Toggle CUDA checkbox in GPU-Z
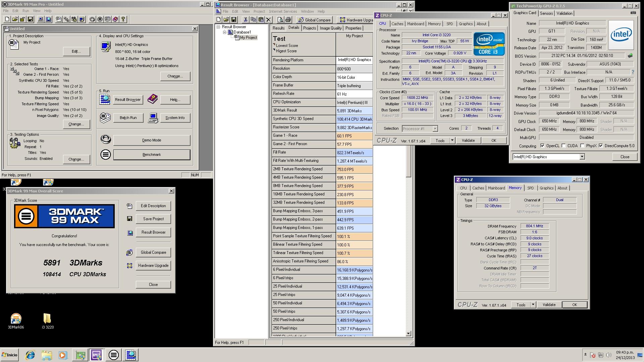Screen dimensions: 644x362 coord(563,146)
